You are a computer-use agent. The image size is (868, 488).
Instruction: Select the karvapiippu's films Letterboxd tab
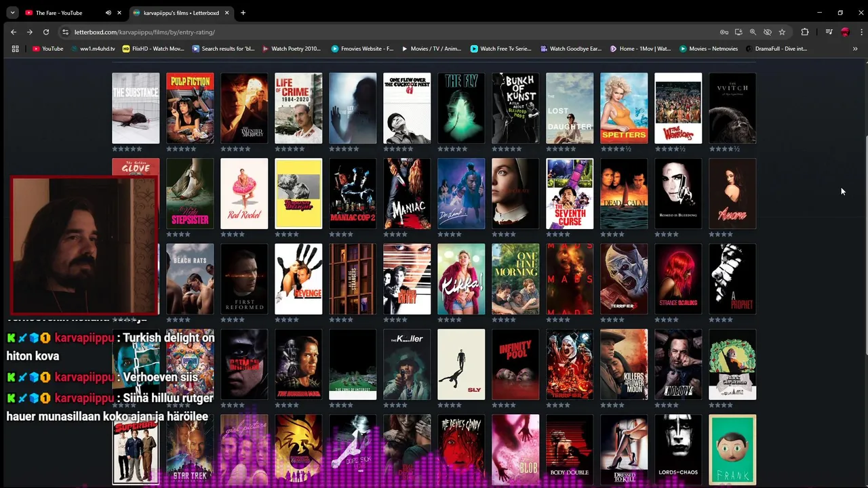(x=181, y=13)
